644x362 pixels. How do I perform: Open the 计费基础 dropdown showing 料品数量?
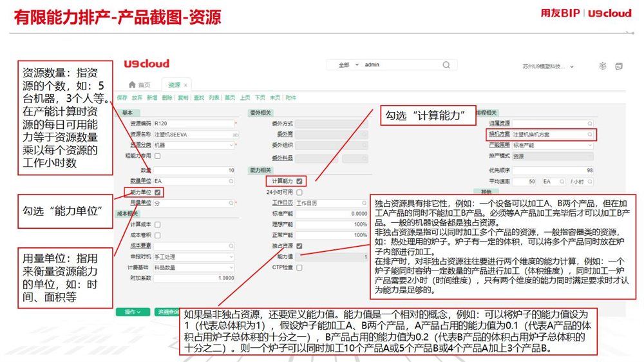pyautogui.click(x=194, y=267)
